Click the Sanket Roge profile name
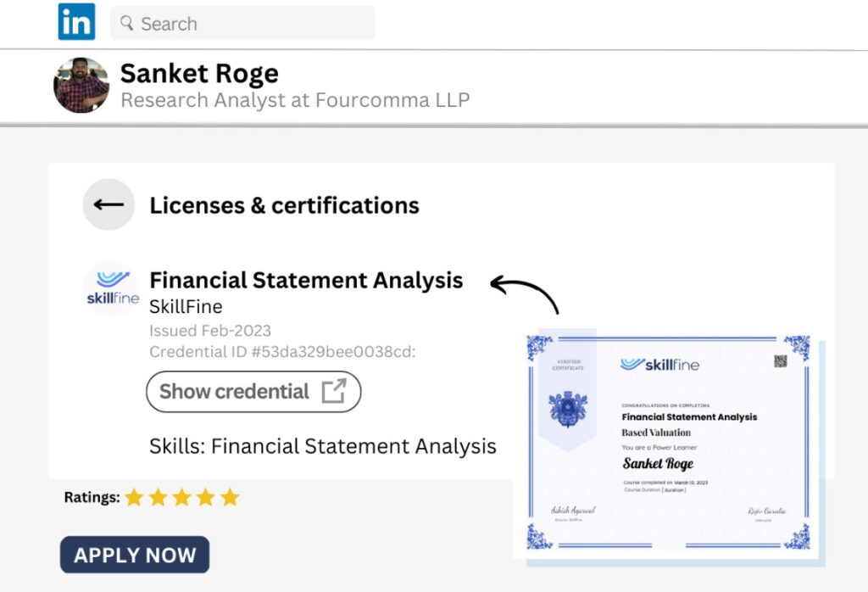 (x=199, y=73)
